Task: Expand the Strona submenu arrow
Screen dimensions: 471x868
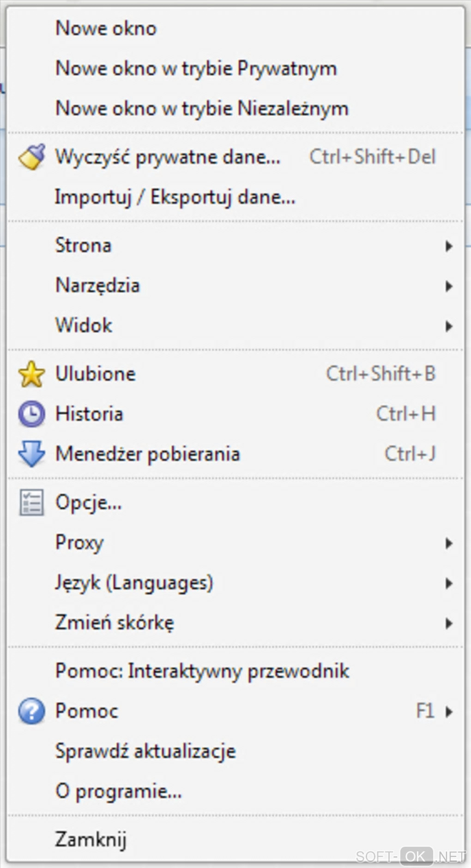Action: tap(448, 246)
